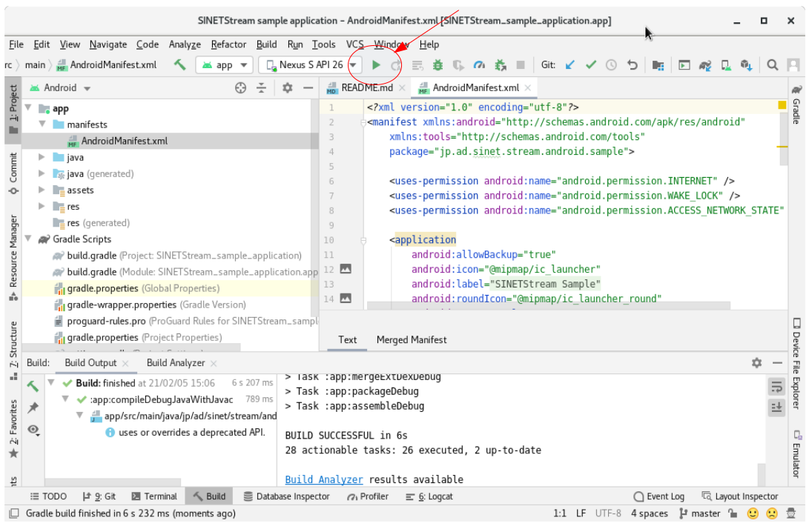Click the Select Opened File target icon

[x=240, y=88]
